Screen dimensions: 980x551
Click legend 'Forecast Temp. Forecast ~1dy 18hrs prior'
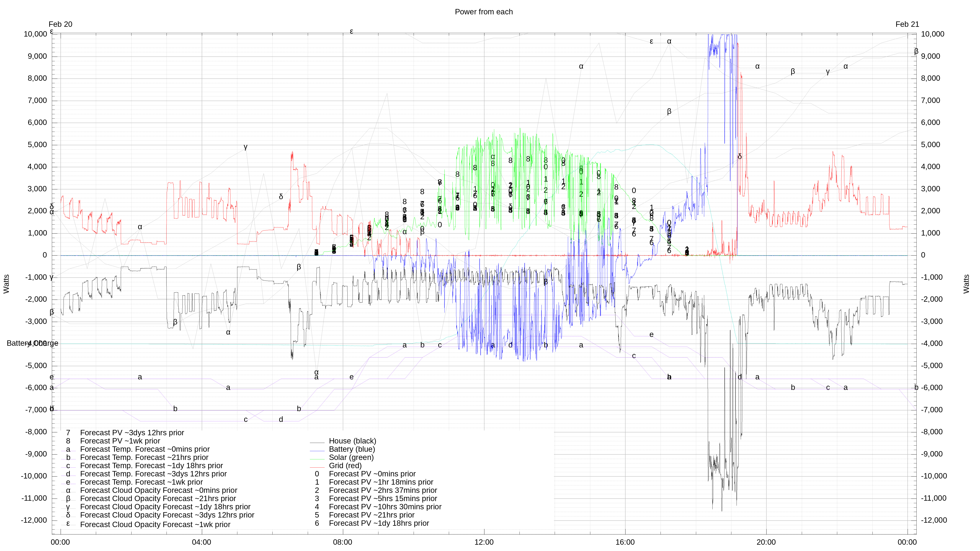(x=151, y=466)
